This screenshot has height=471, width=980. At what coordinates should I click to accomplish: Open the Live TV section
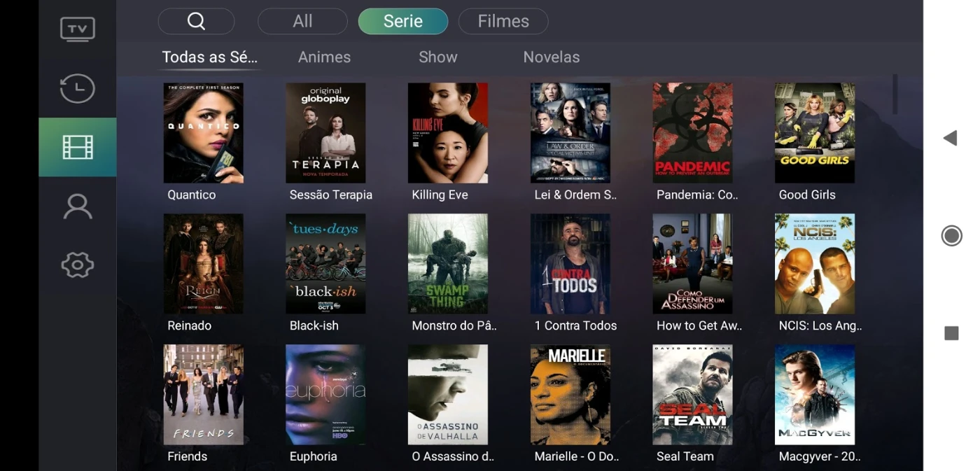pyautogui.click(x=77, y=29)
